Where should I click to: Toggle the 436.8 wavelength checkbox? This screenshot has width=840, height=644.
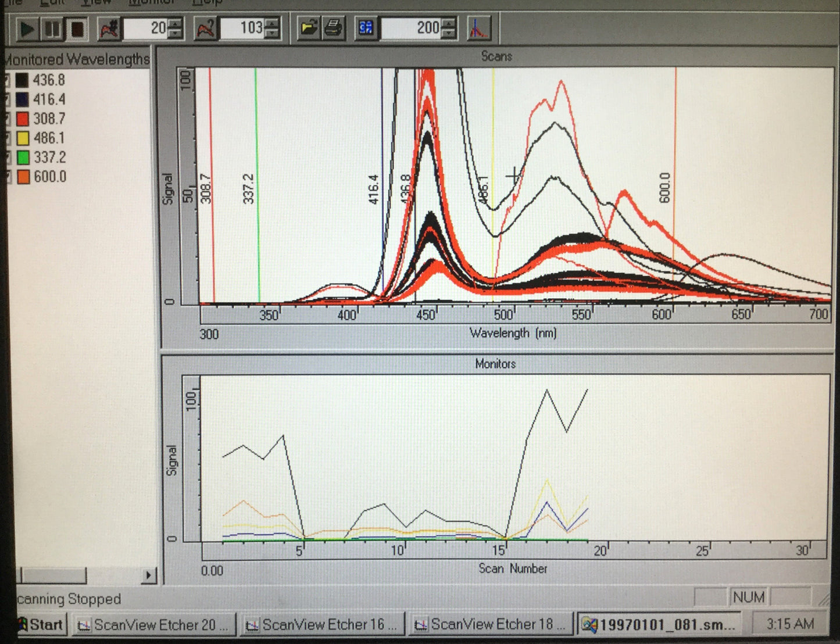click(x=6, y=80)
